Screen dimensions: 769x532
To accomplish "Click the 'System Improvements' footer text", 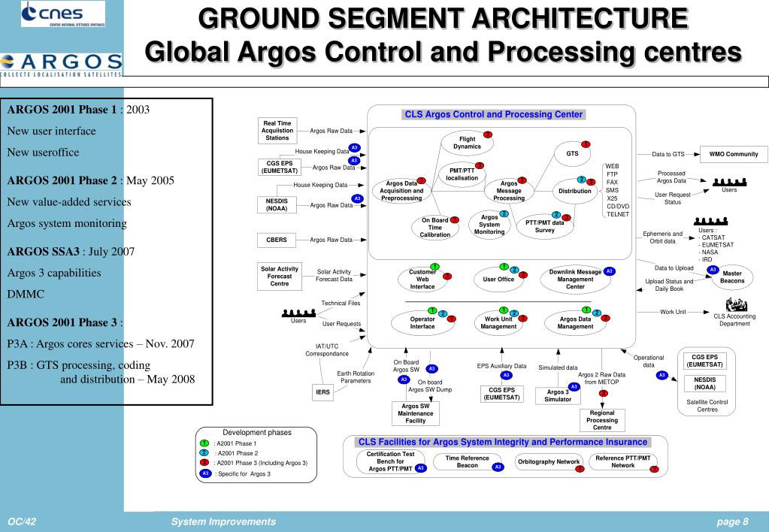I will tap(223, 521).
